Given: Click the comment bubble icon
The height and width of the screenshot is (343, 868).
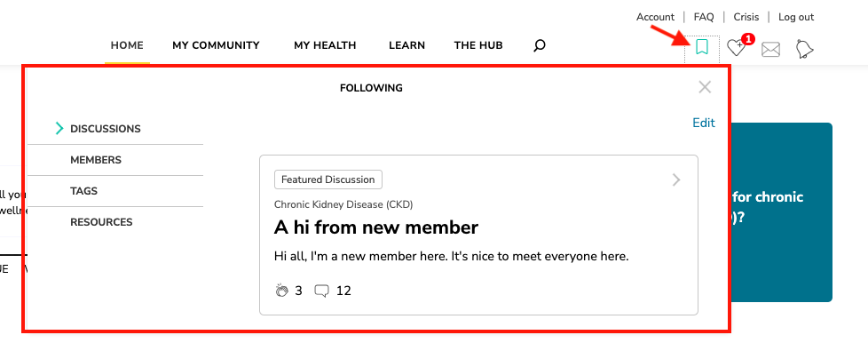Looking at the screenshot, I should click(x=321, y=291).
